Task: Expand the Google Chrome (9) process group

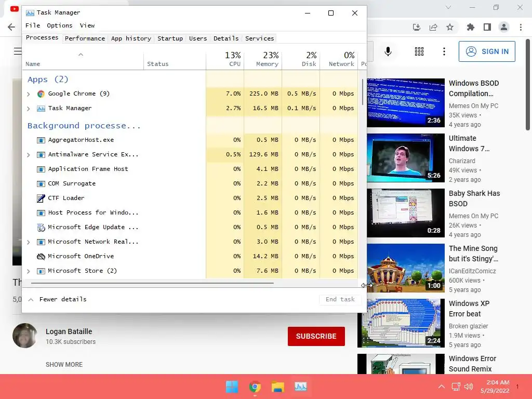Action: tap(29, 95)
